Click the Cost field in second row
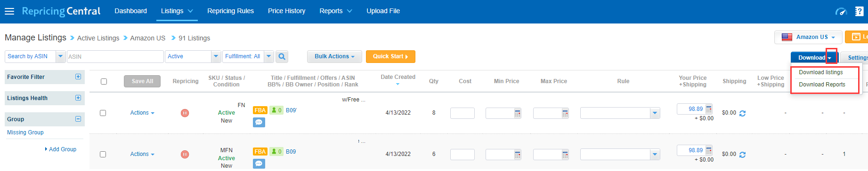This screenshot has width=868, height=171. pyautogui.click(x=462, y=155)
